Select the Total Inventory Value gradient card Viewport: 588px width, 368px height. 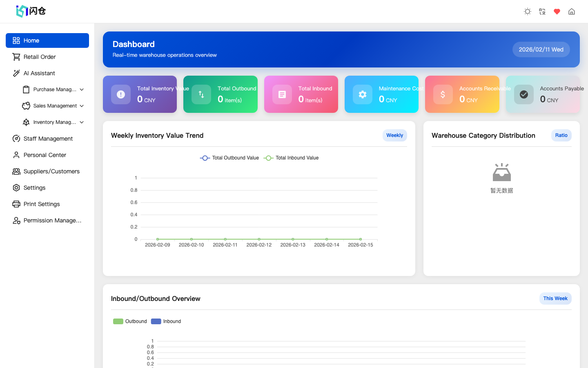click(x=140, y=94)
